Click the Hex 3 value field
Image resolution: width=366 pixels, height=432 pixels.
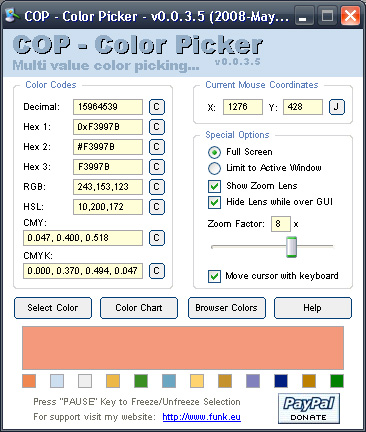(x=108, y=167)
